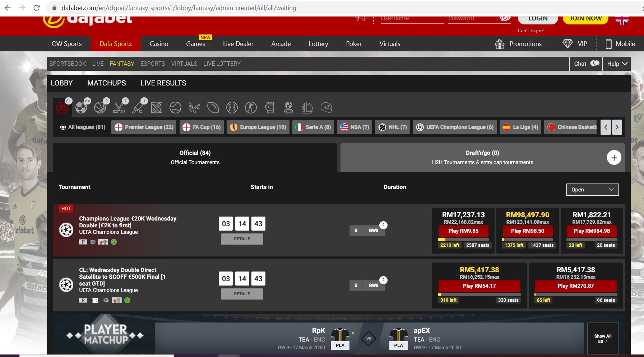
Task: Open the Can't login? link
Action: [x=530, y=31]
